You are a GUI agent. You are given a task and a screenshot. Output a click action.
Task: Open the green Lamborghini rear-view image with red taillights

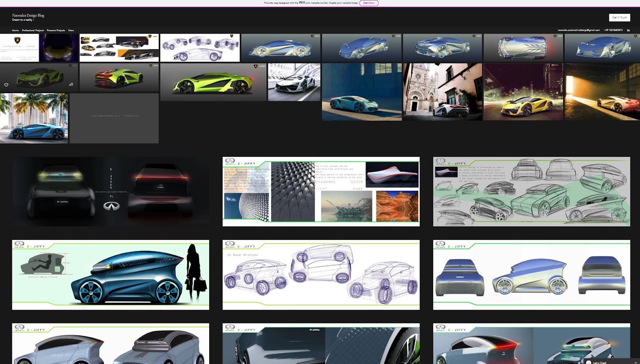pos(119,78)
